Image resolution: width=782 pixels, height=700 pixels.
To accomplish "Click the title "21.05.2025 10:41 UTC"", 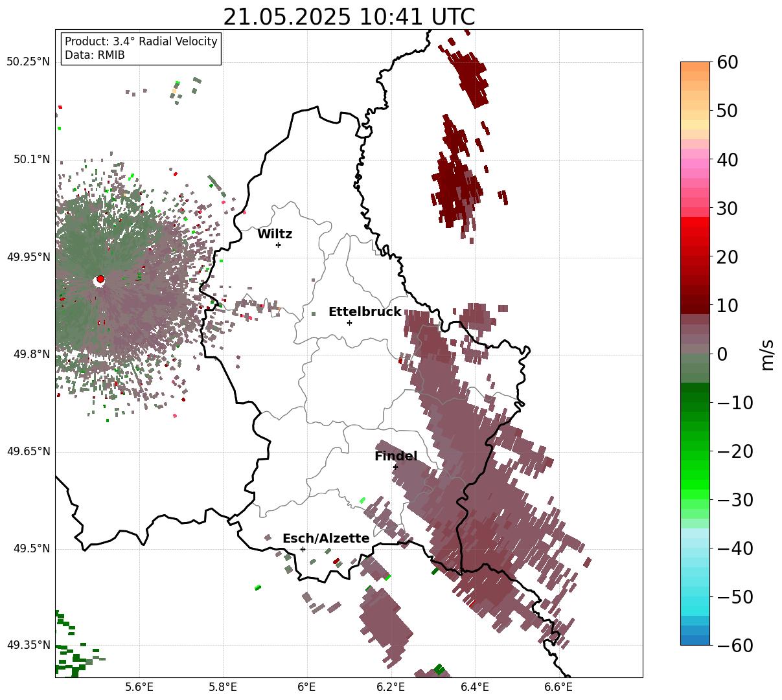I will coord(349,17).
